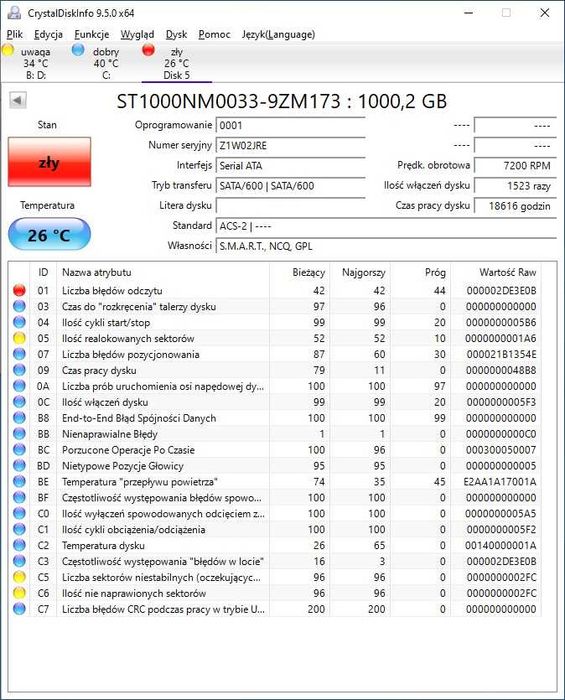Click the blue icon of attribute BE

coord(19,481)
